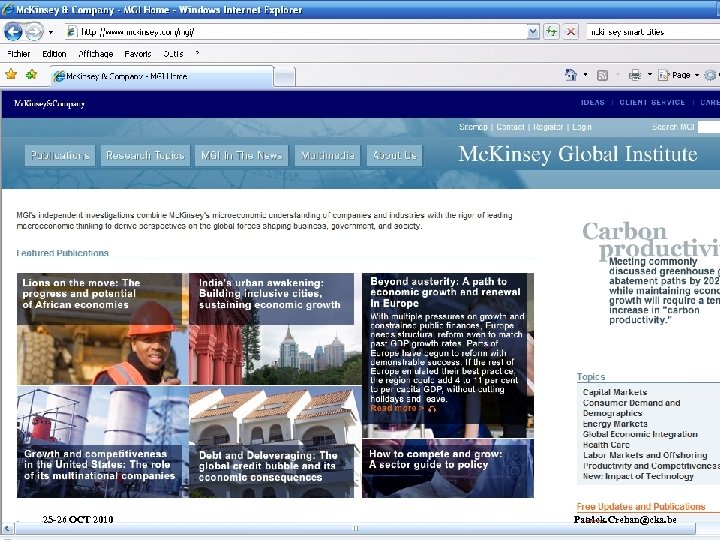Click the green Refresh page icon
Image resolution: width=720 pixels, height=540 pixels.
[x=551, y=32]
